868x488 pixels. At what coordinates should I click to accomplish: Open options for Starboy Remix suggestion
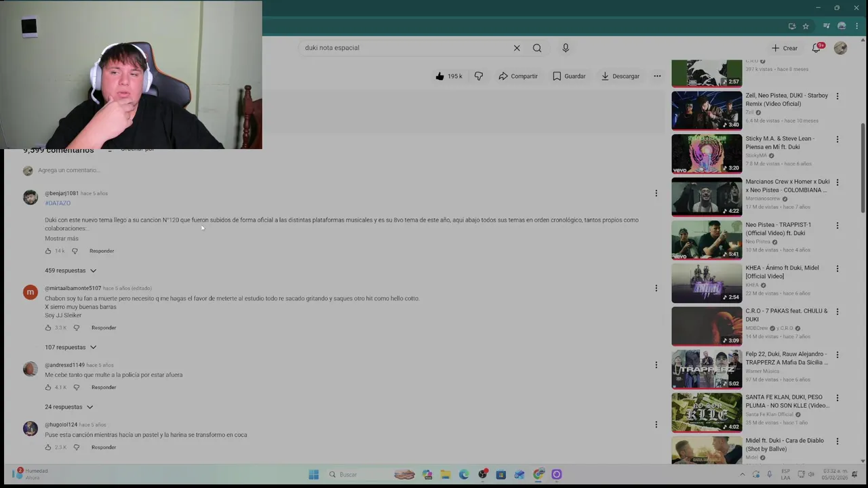[837, 96]
